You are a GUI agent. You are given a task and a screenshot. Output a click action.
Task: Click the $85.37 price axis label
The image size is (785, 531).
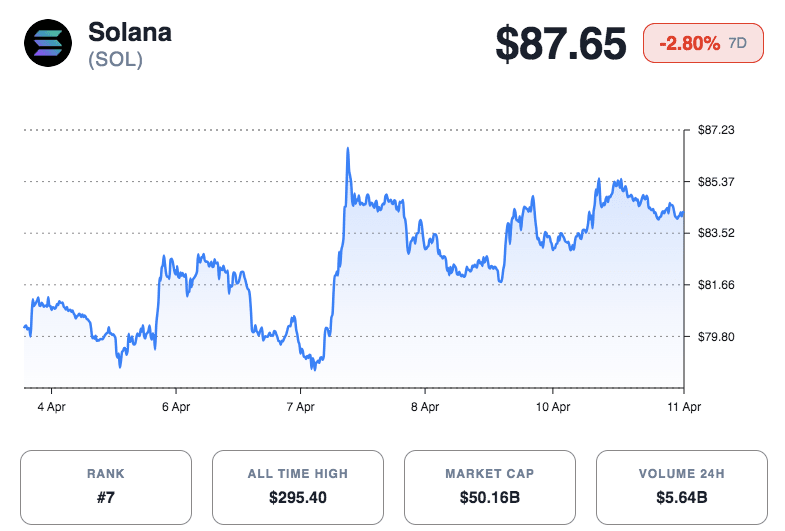point(716,182)
